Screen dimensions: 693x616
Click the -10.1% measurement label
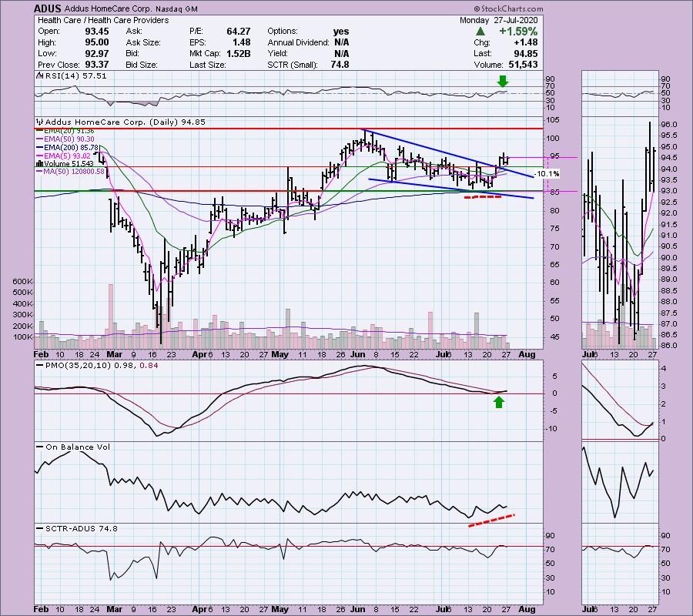point(547,174)
